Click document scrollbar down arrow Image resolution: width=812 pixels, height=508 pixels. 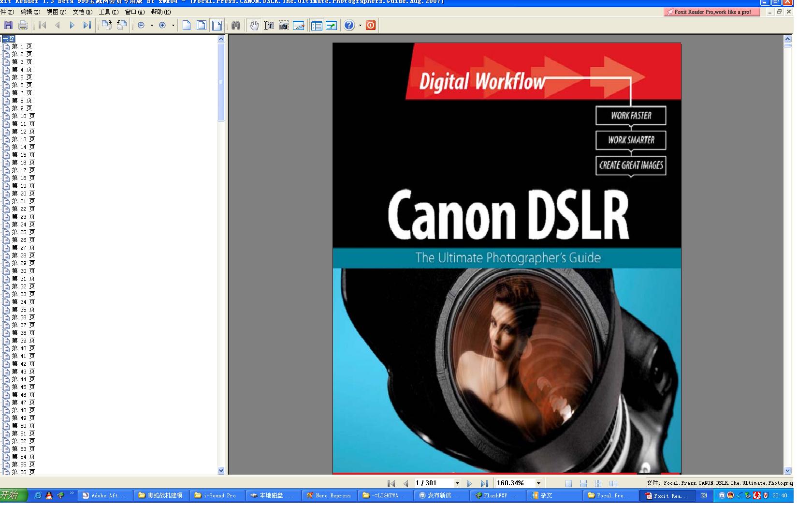(x=788, y=470)
